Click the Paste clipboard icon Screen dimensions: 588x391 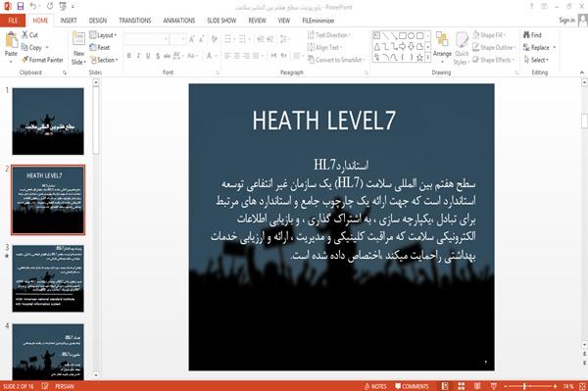(x=11, y=40)
